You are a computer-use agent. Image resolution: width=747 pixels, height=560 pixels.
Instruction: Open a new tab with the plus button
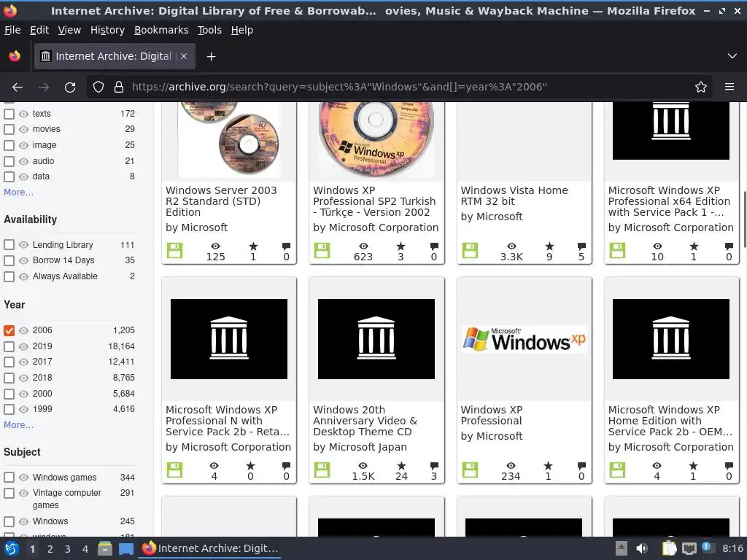pyautogui.click(x=211, y=57)
